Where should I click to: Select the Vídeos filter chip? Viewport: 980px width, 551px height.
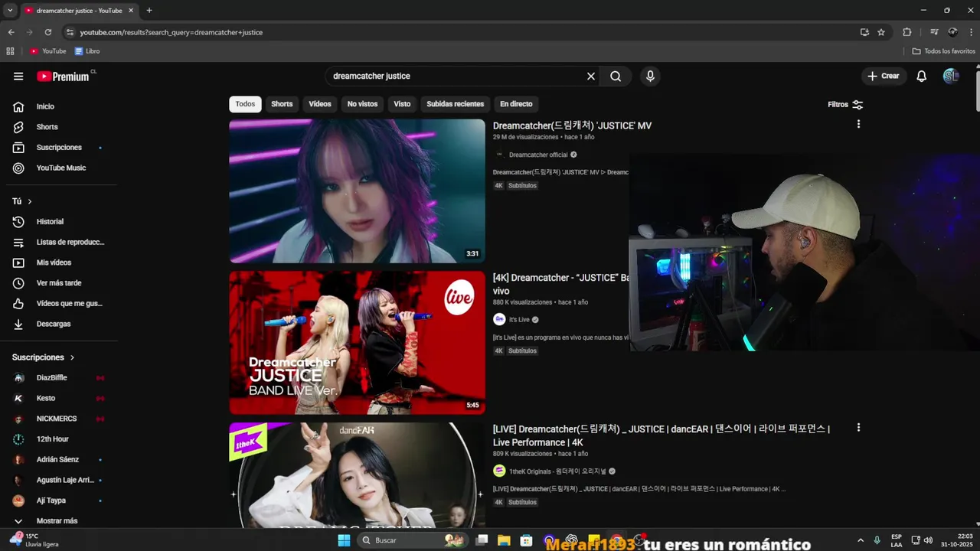320,104
